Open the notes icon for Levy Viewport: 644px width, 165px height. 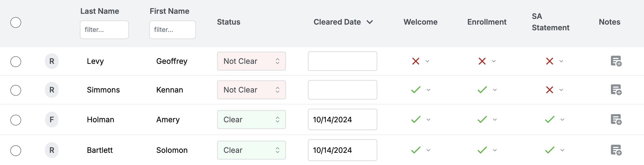coord(616,61)
